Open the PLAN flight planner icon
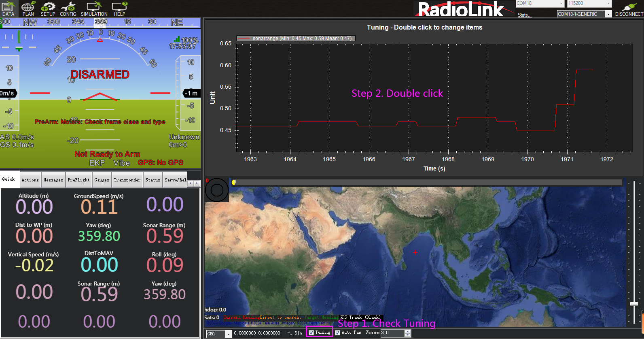Screen dimensions: 644x339 tap(28, 9)
